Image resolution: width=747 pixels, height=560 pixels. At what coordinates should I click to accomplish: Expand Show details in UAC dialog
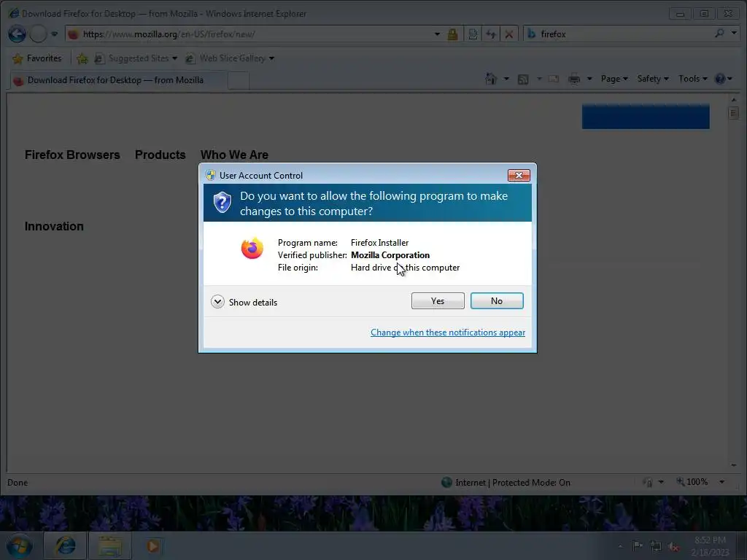pos(244,302)
